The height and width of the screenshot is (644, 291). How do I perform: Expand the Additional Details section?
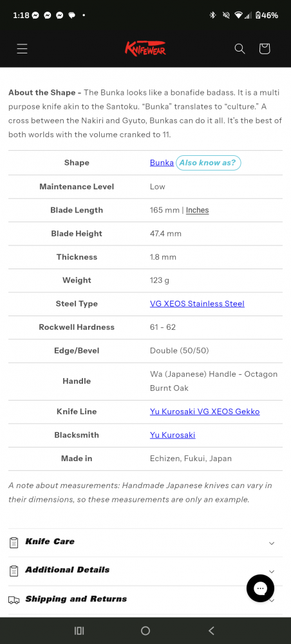(x=145, y=571)
